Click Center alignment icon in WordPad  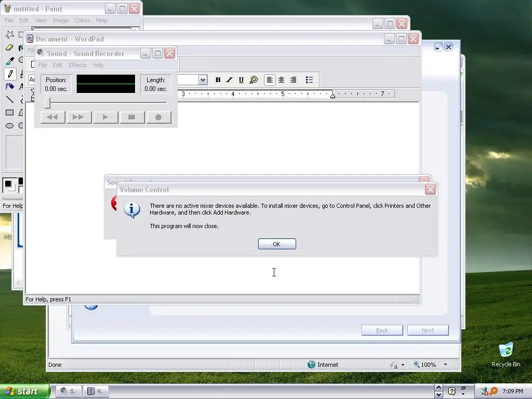coord(281,79)
